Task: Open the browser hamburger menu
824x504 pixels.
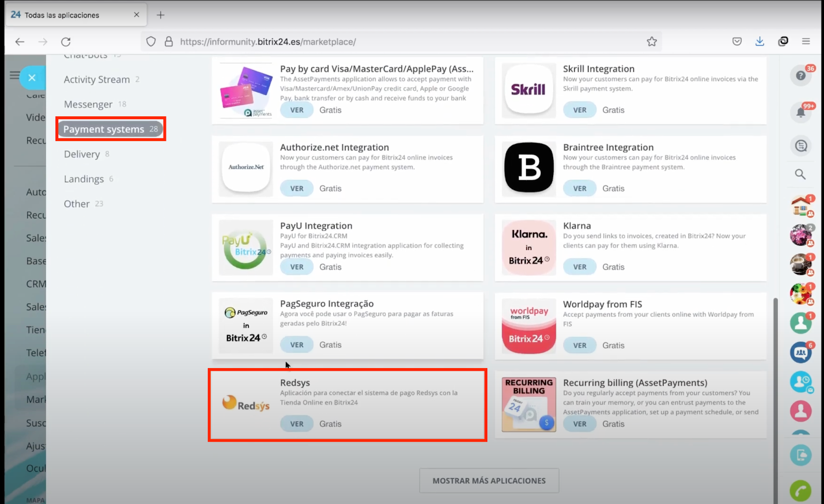Action: (x=806, y=42)
